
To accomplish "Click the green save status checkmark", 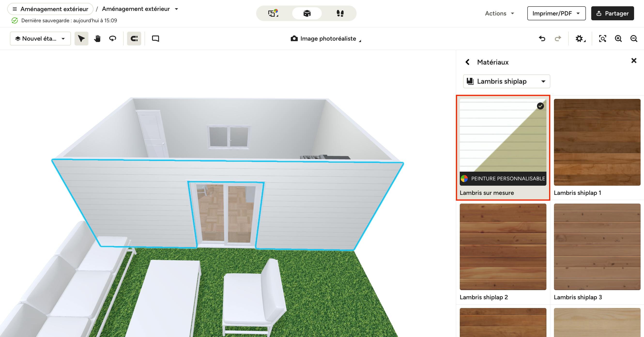I will pos(15,21).
